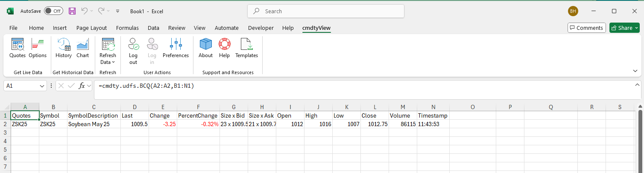The width and height of the screenshot is (644, 173).
Task: Select the Close value 1012.75
Action: (x=375, y=124)
